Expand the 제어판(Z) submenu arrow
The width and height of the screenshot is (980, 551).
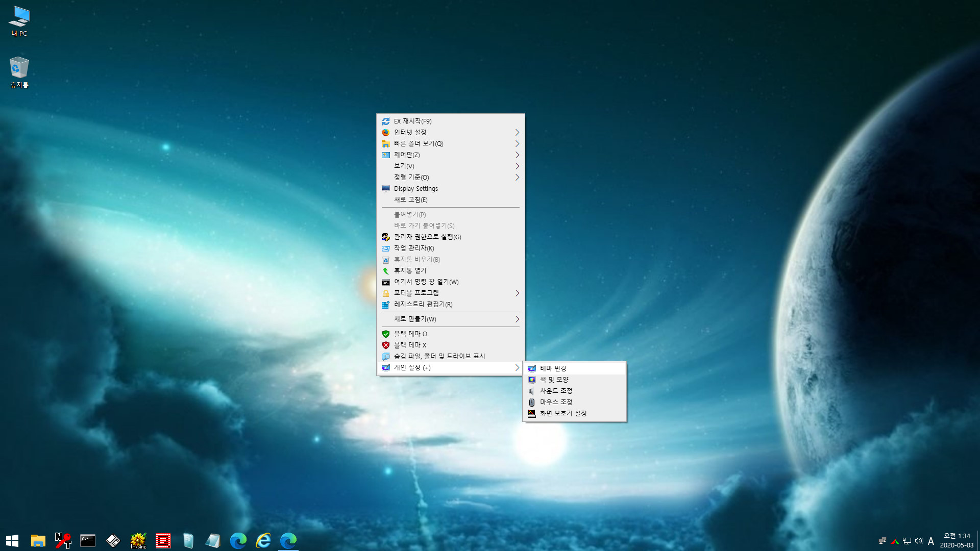tap(517, 155)
